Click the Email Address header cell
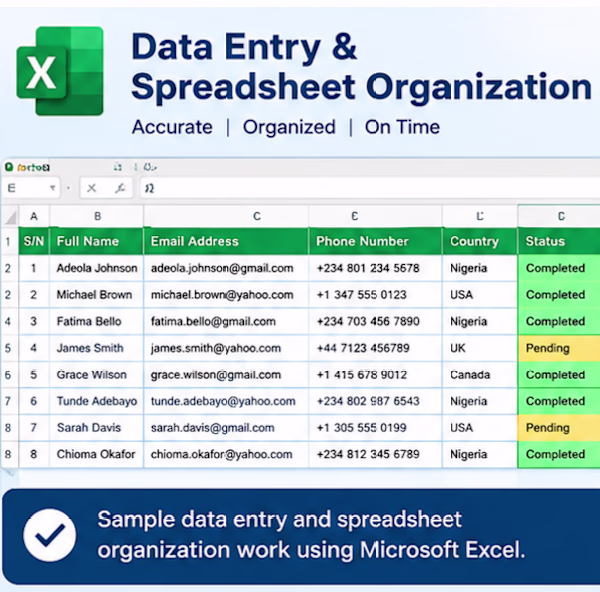The height and width of the screenshot is (592, 600). 226,241
